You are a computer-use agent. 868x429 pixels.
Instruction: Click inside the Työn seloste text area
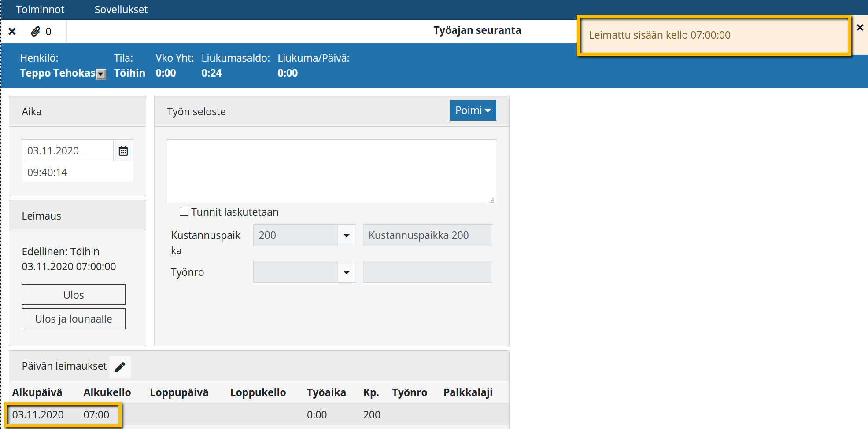click(x=331, y=172)
